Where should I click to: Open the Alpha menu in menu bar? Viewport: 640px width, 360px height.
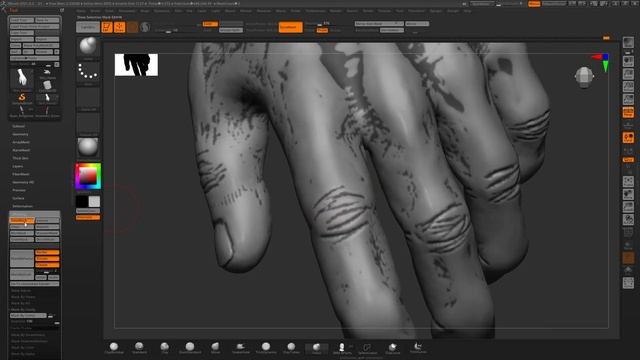pos(81,11)
